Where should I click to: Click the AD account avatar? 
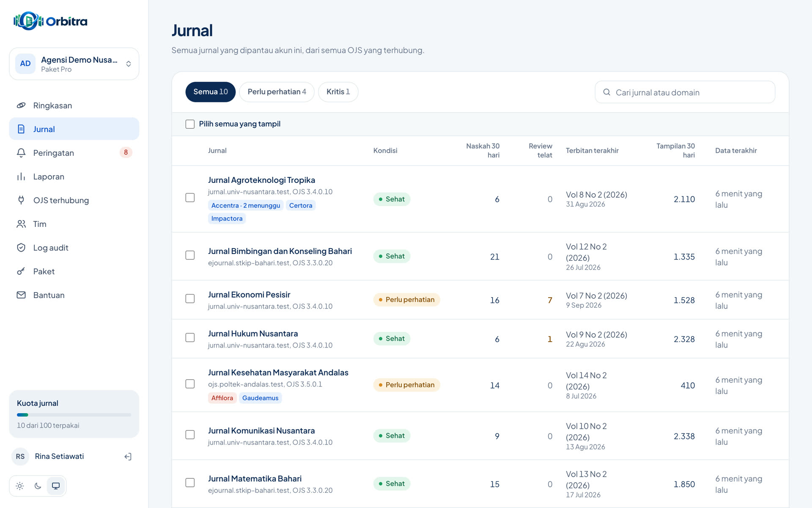click(25, 63)
